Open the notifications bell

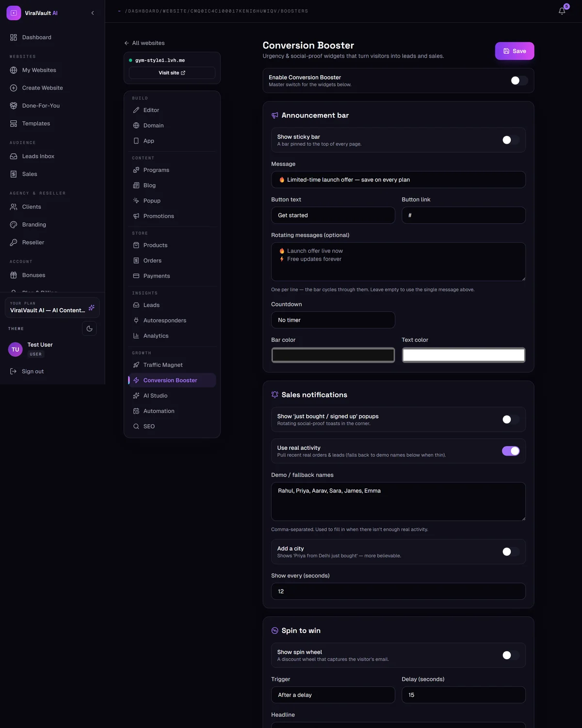(x=562, y=11)
